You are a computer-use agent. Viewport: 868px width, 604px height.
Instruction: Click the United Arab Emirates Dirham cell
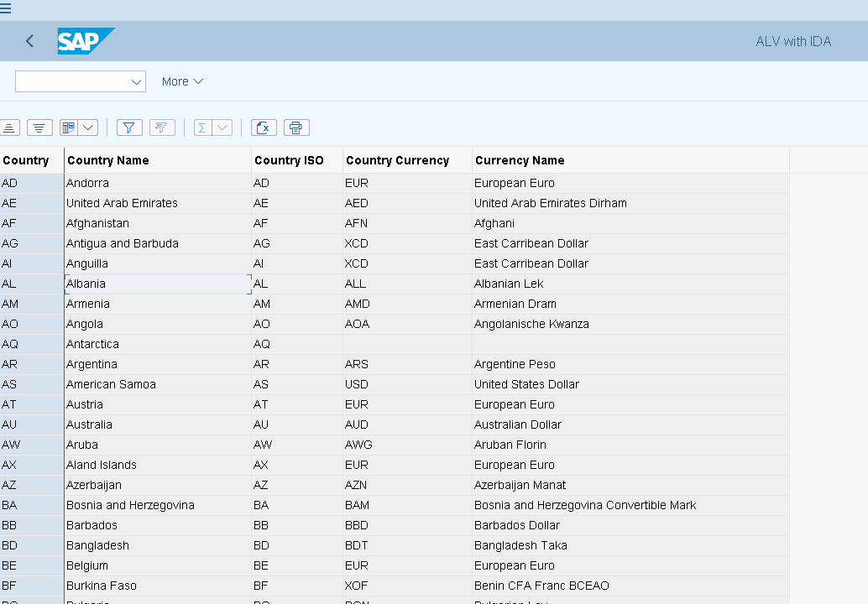(x=631, y=203)
